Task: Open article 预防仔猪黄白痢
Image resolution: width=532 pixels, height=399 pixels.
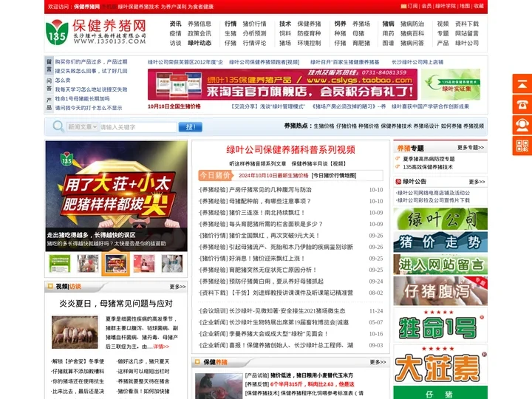Action: [x=276, y=282]
